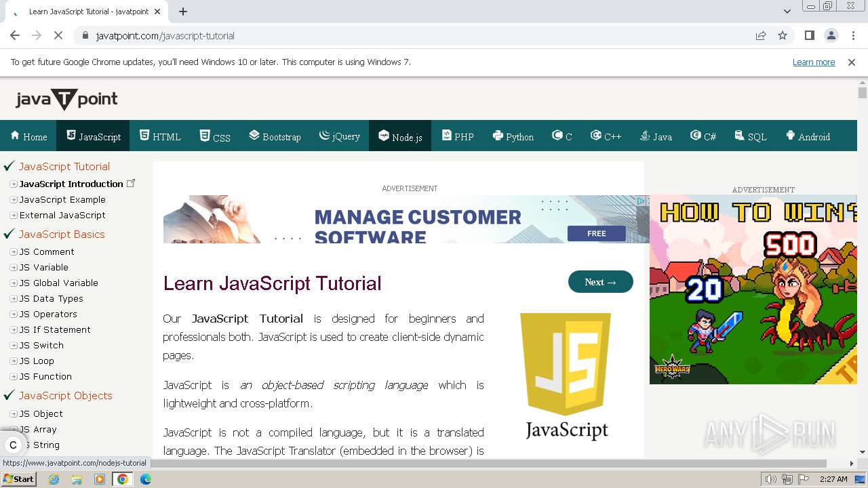The image size is (868, 488).
Task: Open the JS Global Variable lesson
Action: 59,283
